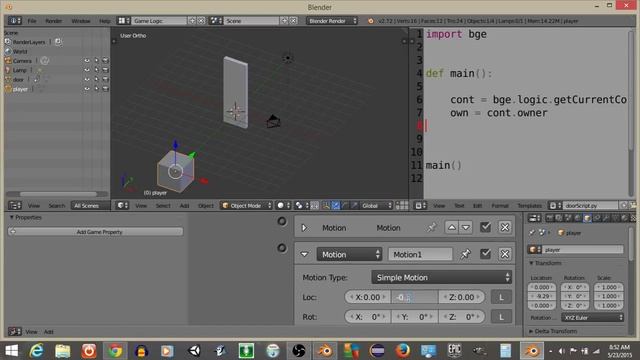640x360 pixels.
Task: Select the scale manipulator icon
Action: tap(354, 205)
